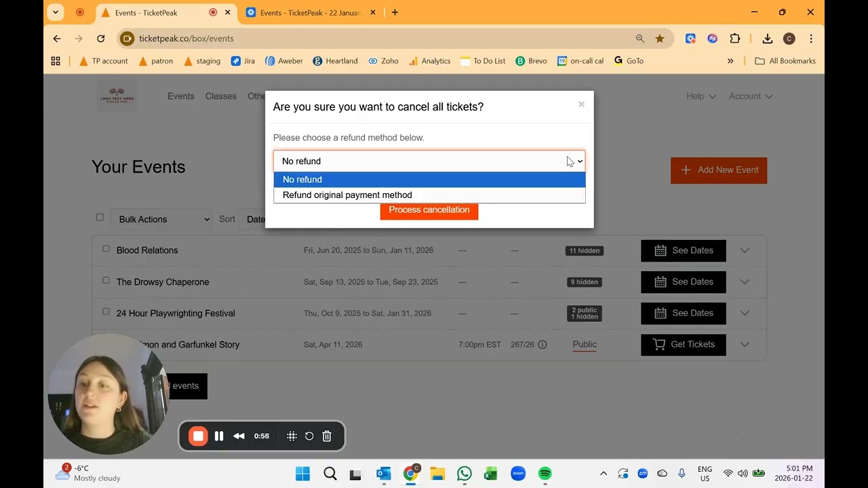Open WhatsApp from taskbar
This screenshot has height=488, width=868.
pyautogui.click(x=465, y=474)
